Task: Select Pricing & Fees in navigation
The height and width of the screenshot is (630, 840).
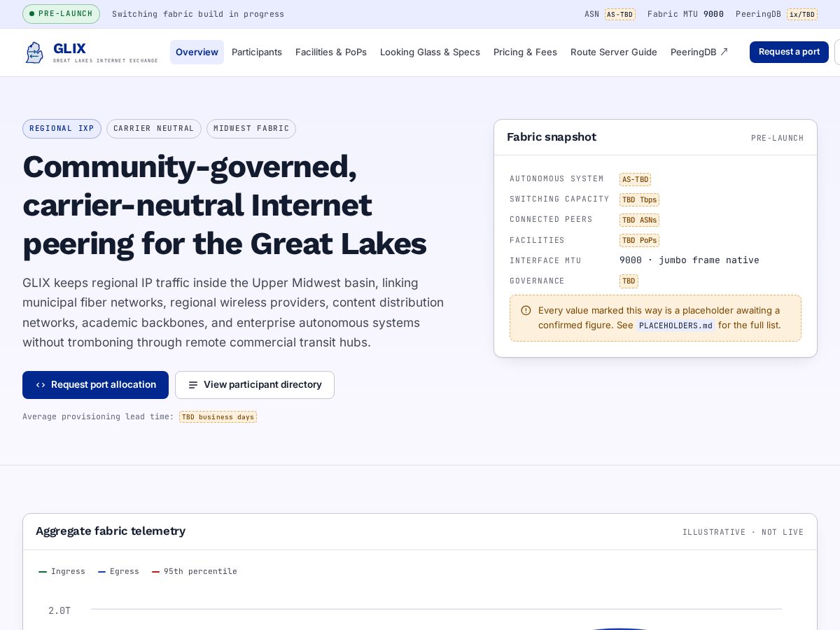Action: pos(525,52)
